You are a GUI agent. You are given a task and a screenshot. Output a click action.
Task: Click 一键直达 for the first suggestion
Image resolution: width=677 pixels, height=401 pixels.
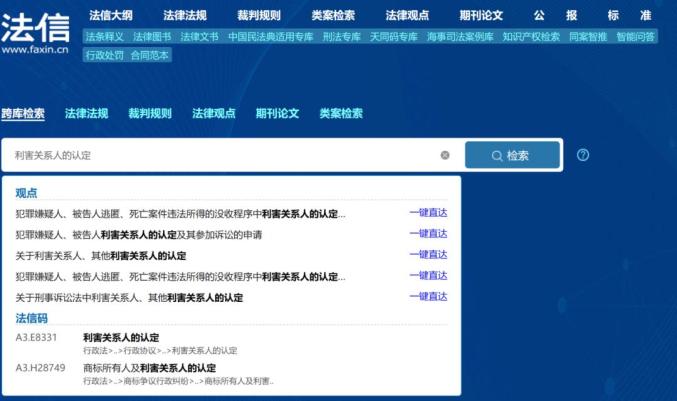click(428, 213)
